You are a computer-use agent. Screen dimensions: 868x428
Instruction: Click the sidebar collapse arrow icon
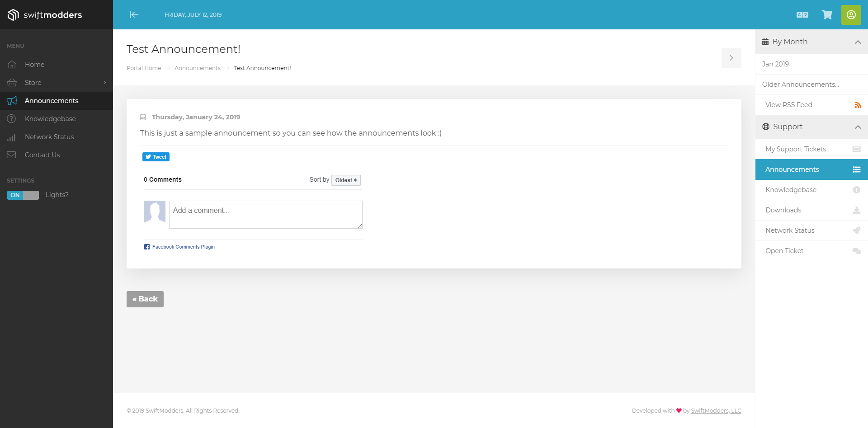tap(134, 15)
